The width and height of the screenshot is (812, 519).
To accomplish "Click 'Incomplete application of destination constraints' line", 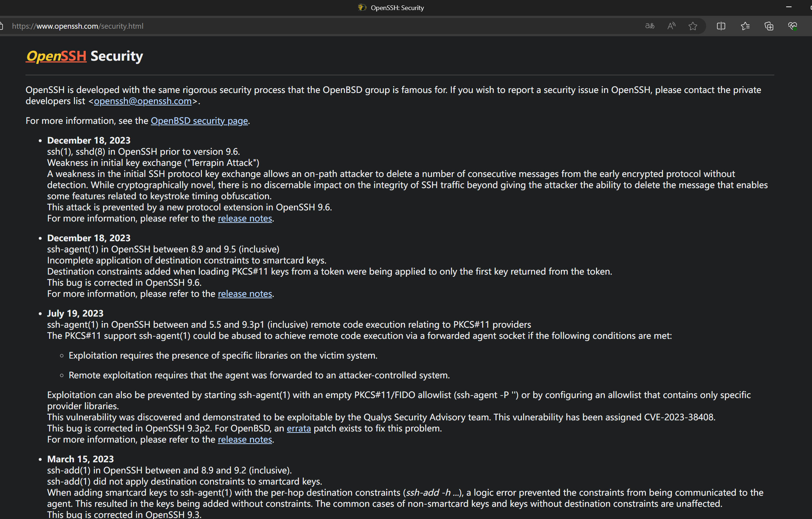I will tap(187, 260).
